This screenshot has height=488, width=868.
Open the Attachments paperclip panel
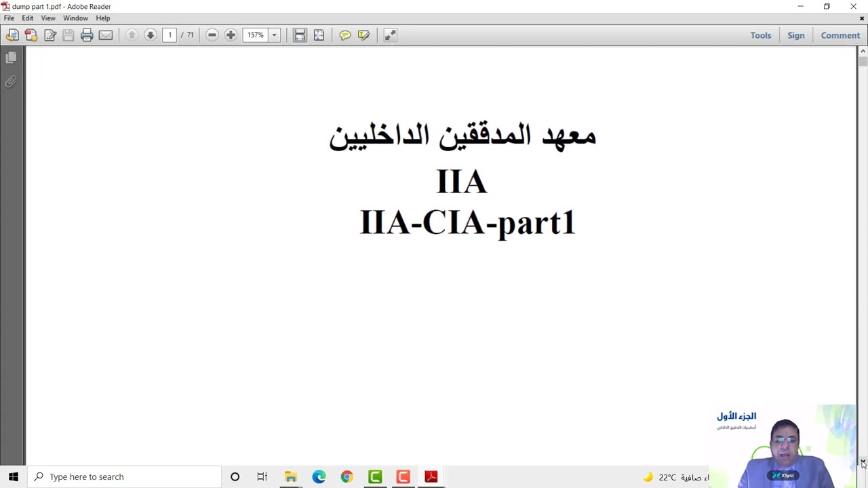click(11, 82)
